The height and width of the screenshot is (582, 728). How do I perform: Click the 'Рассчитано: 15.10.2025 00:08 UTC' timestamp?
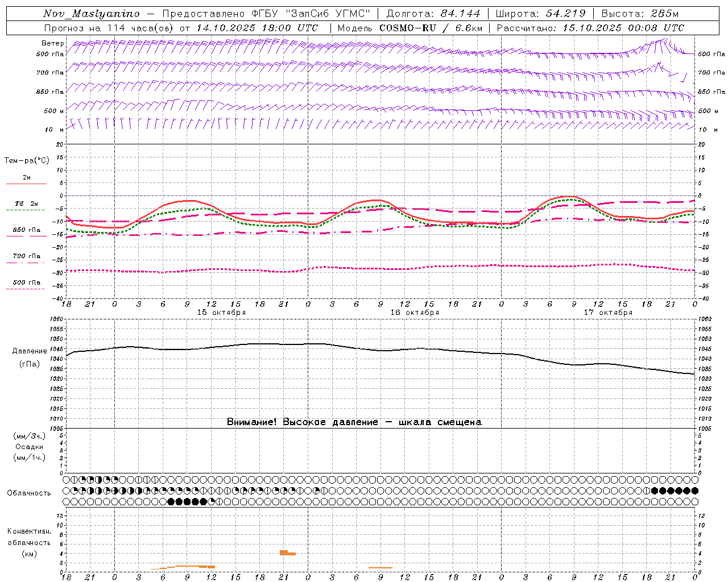point(590,28)
